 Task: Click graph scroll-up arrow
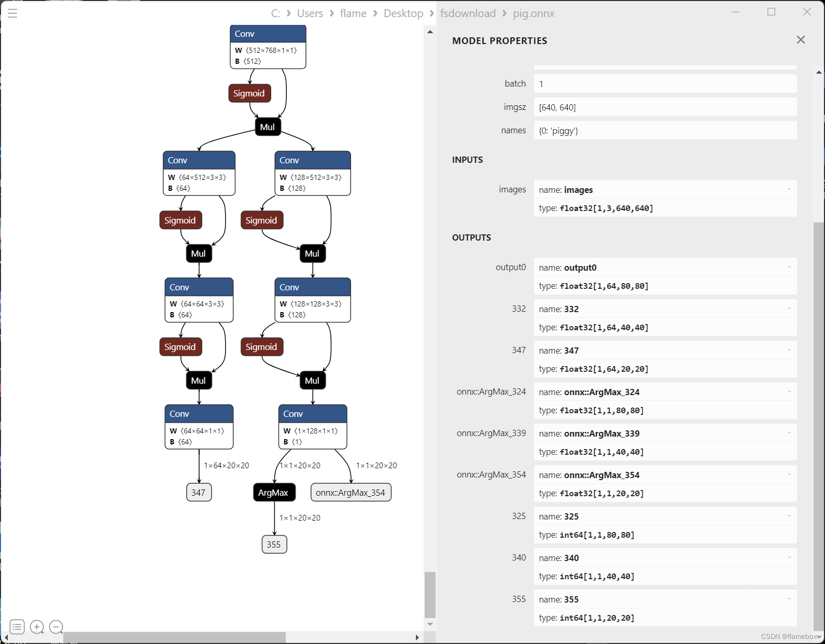[x=430, y=32]
